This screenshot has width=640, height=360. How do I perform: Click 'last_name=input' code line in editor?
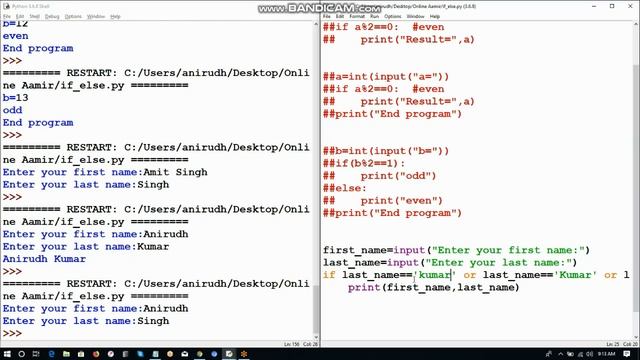click(x=450, y=262)
